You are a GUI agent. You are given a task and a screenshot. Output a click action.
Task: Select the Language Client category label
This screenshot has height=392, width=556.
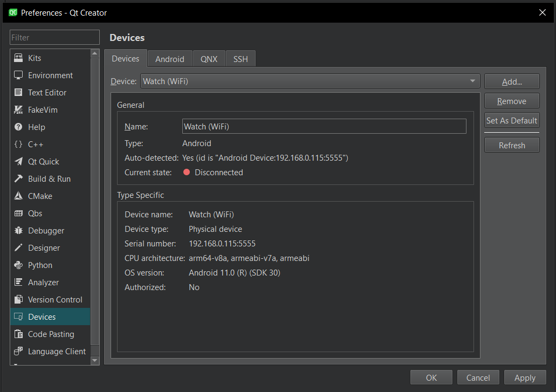57,351
